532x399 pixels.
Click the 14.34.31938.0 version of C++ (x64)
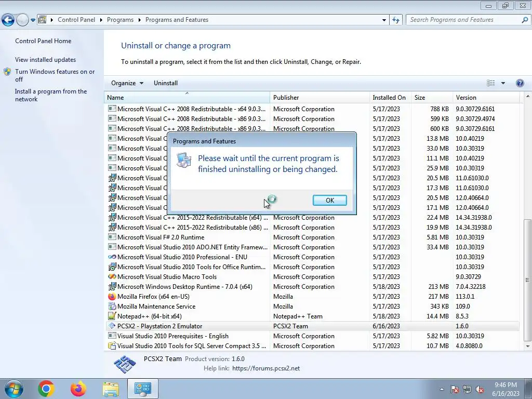(x=474, y=218)
